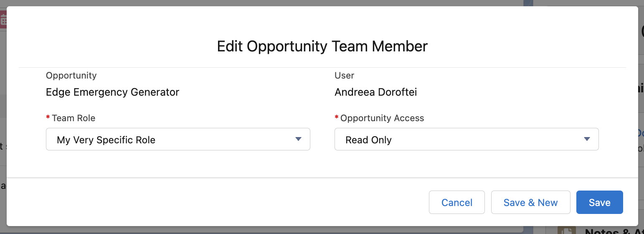Viewport: 644px width, 234px height.
Task: Click the Notes & Attachments icon
Action: pyautogui.click(x=567, y=230)
